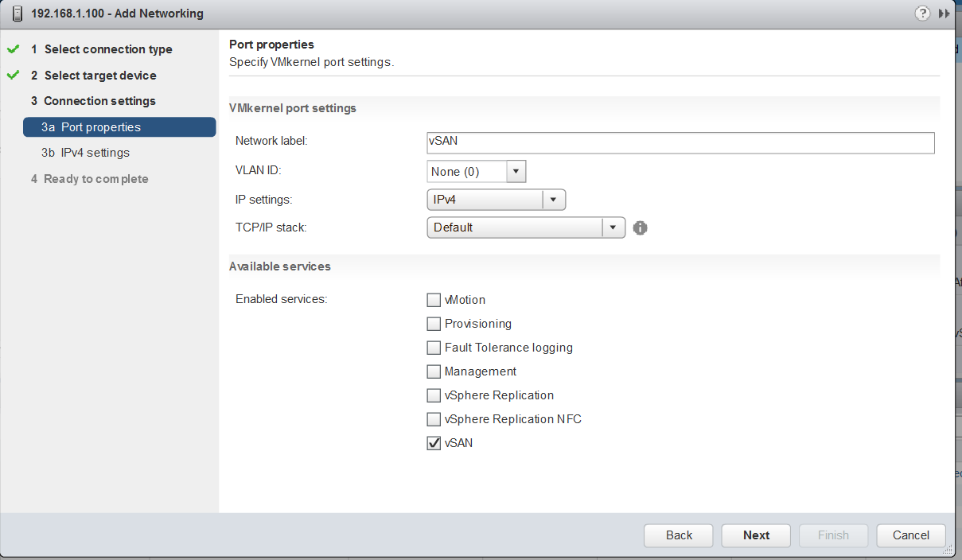Tick the Provisioning checkbox
Screen dimensions: 962x560
pos(434,324)
